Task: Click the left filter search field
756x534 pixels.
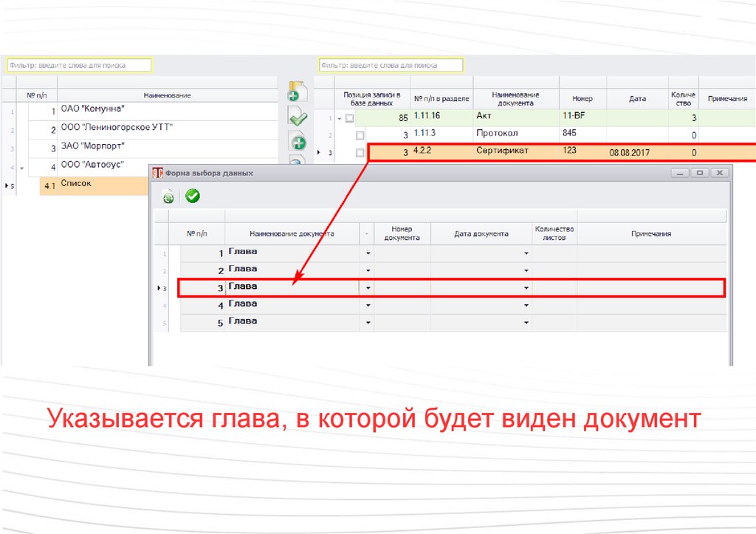Action: pos(79,66)
